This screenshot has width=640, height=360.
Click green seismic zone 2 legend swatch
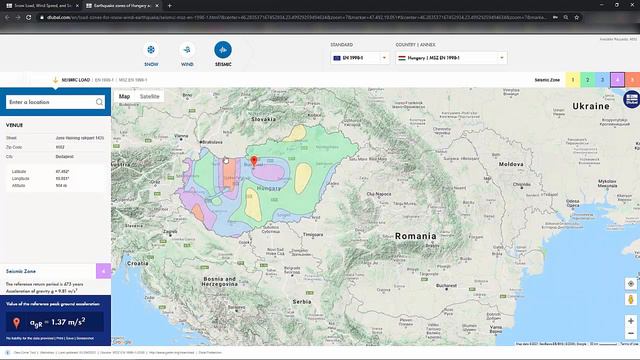pyautogui.click(x=587, y=80)
